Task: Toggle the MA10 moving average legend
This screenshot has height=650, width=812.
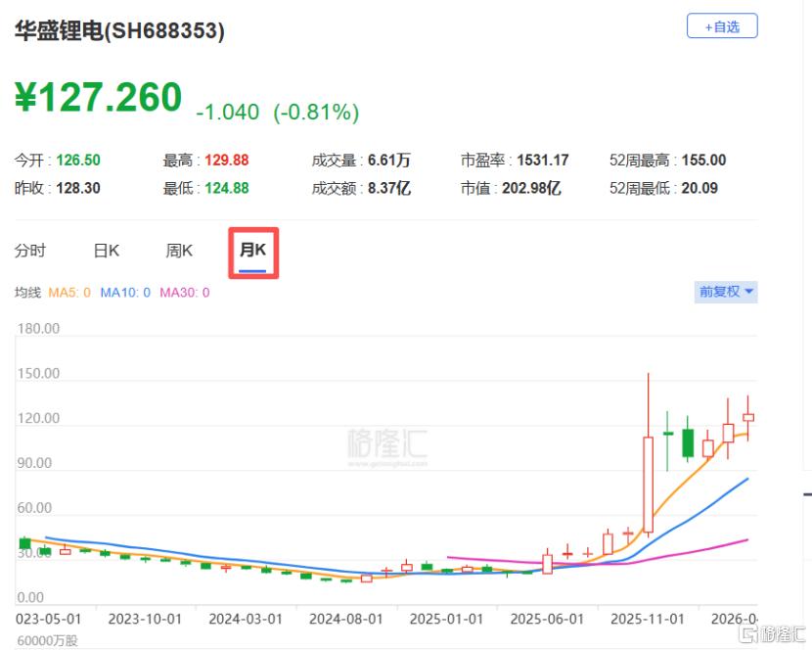Action: [x=123, y=292]
